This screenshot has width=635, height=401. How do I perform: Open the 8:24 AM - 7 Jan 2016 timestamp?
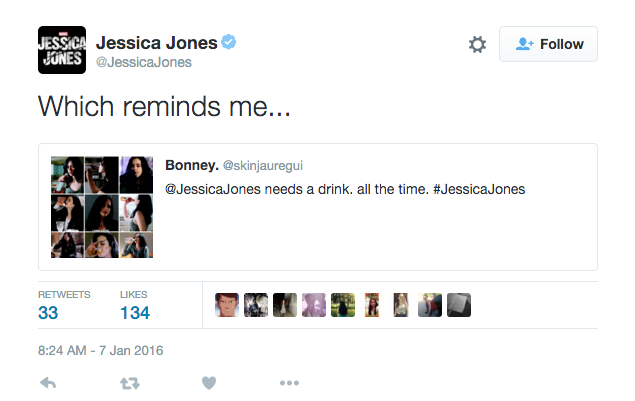coord(100,351)
